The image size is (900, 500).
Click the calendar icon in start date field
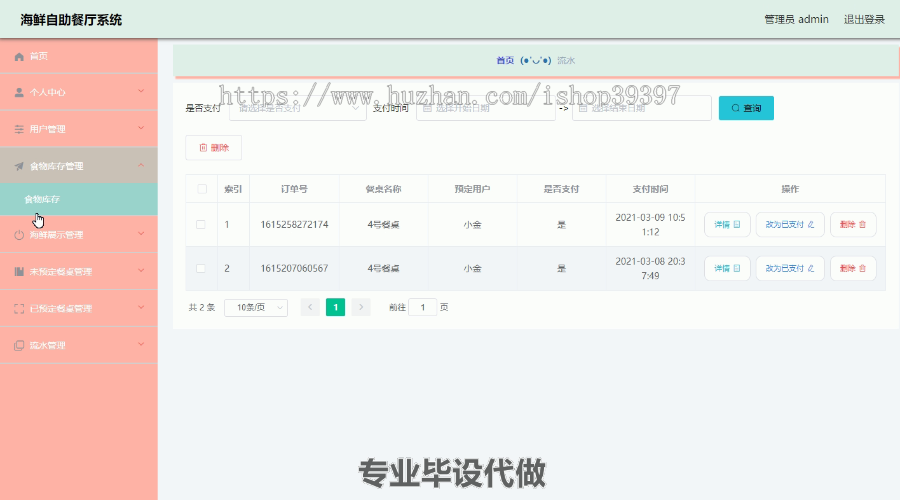427,108
